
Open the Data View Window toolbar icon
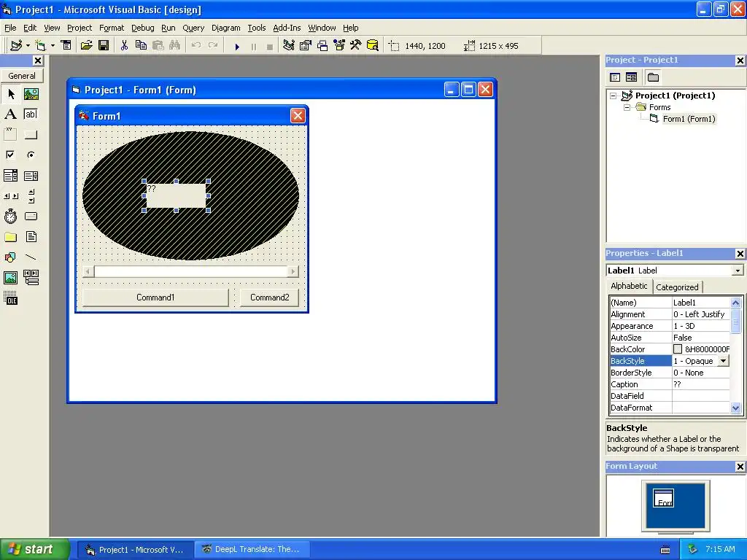click(373, 45)
